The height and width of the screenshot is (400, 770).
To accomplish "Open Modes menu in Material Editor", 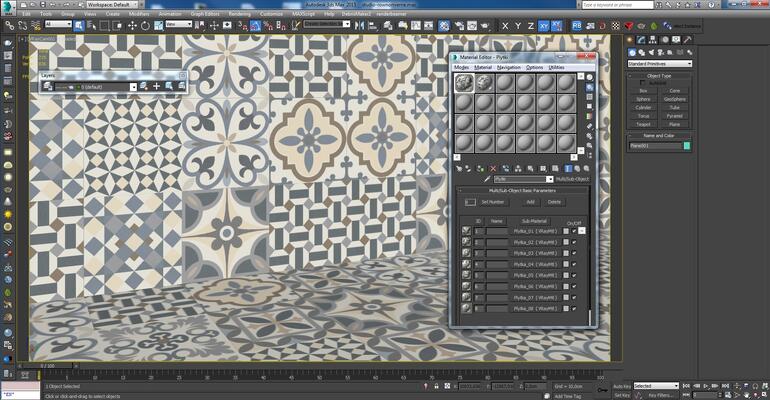I will 461,67.
